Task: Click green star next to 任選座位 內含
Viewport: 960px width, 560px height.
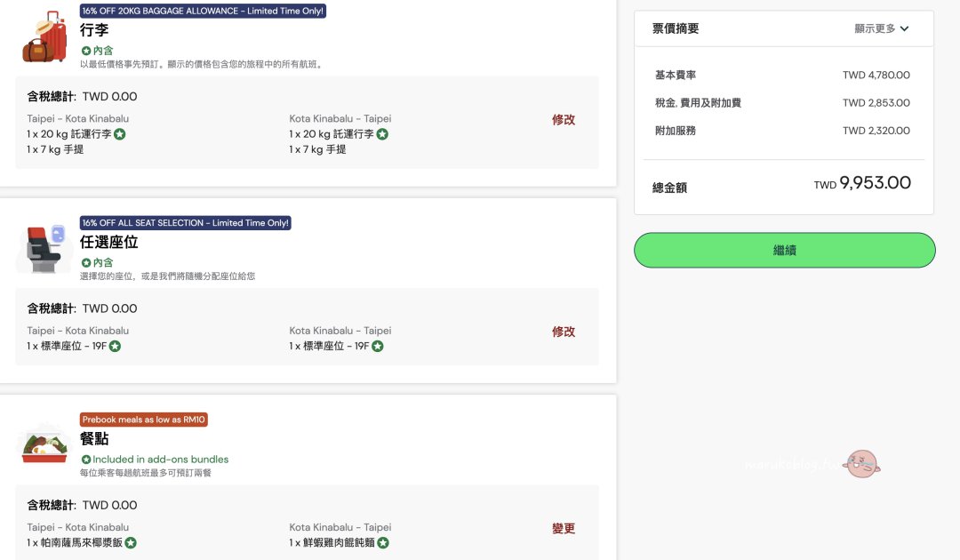Action: pyautogui.click(x=86, y=262)
